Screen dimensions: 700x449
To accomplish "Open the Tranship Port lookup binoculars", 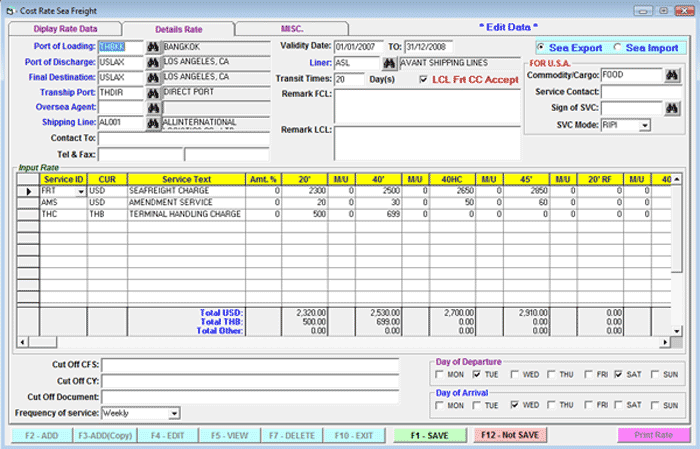I will click(x=153, y=93).
